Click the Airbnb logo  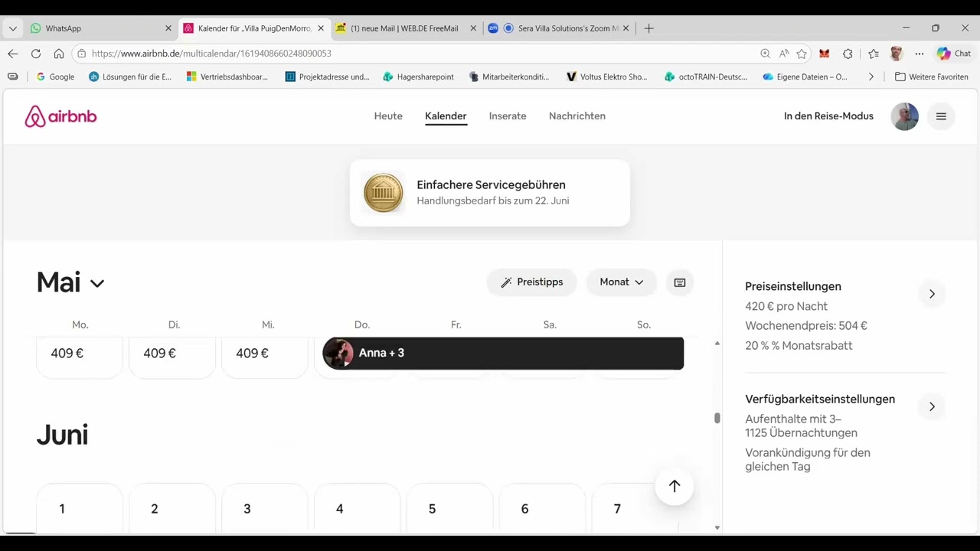pos(60,116)
